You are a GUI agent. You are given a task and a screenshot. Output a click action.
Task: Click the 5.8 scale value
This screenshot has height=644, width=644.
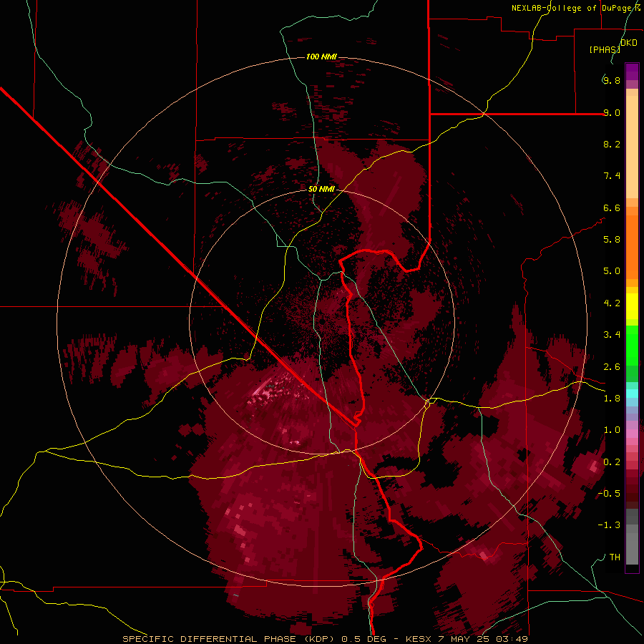click(612, 240)
